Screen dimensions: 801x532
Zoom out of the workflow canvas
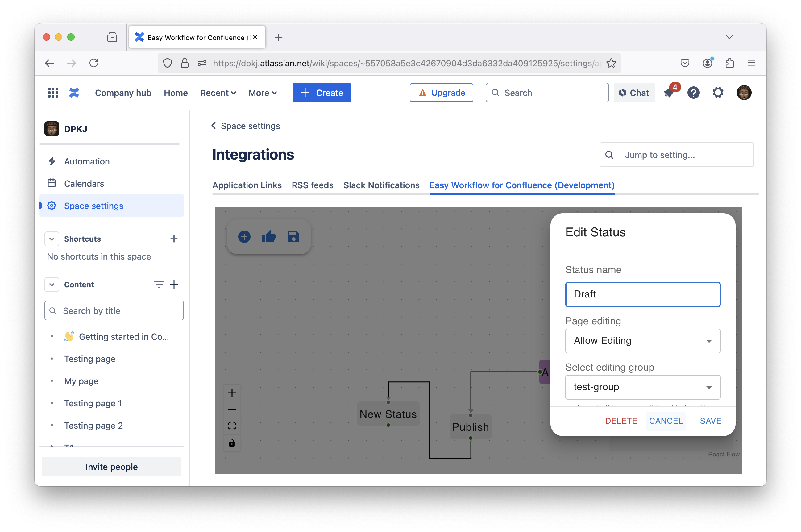(x=232, y=409)
